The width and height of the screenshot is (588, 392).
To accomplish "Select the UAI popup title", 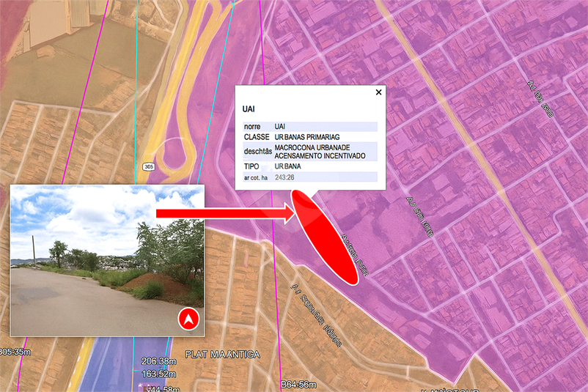I will (249, 108).
